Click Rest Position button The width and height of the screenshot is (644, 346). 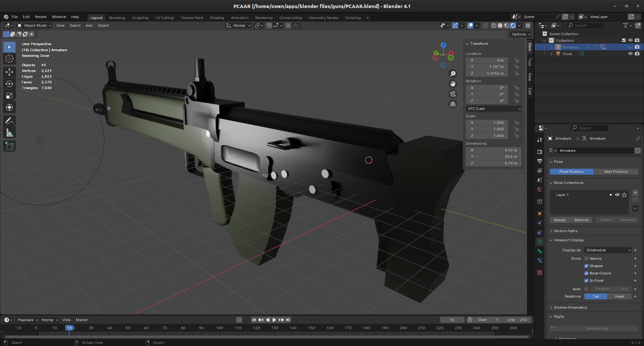(616, 172)
